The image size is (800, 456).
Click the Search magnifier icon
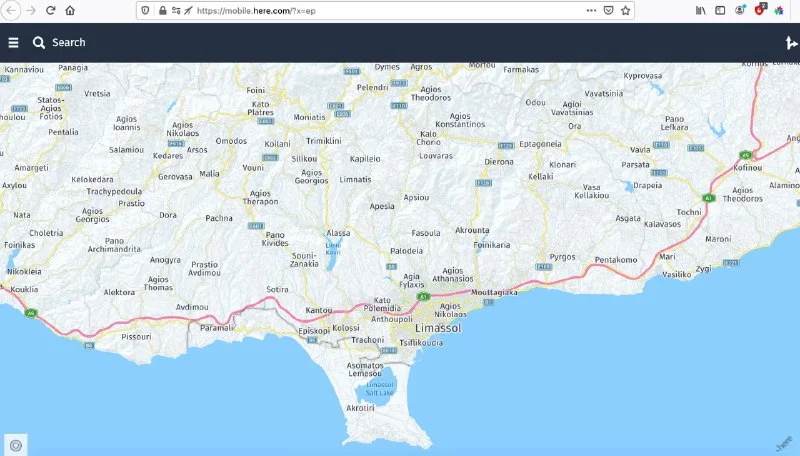[x=39, y=43]
